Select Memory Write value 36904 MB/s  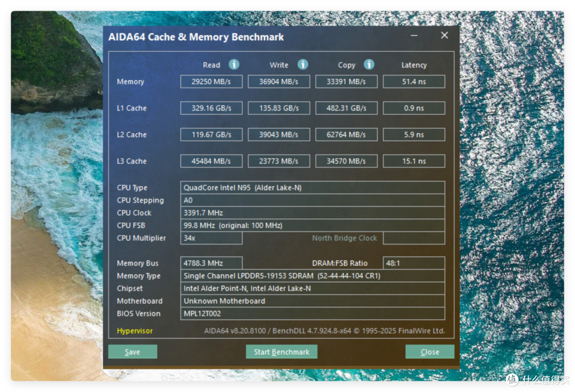tap(278, 81)
